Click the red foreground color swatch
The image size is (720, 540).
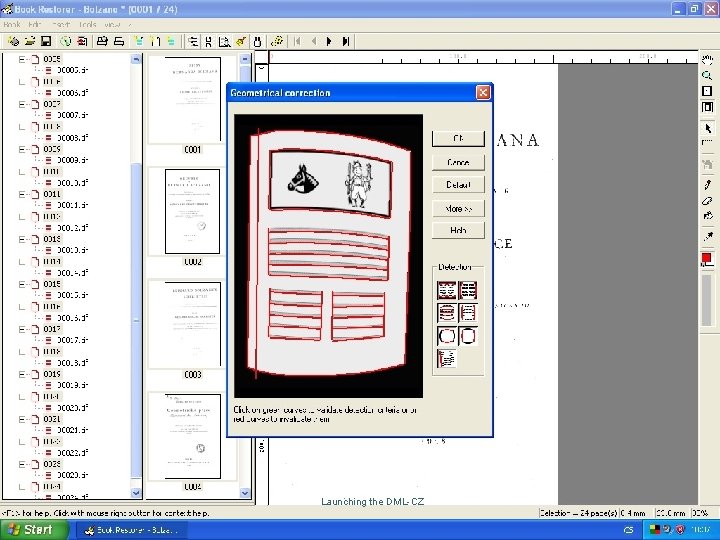coord(706,258)
